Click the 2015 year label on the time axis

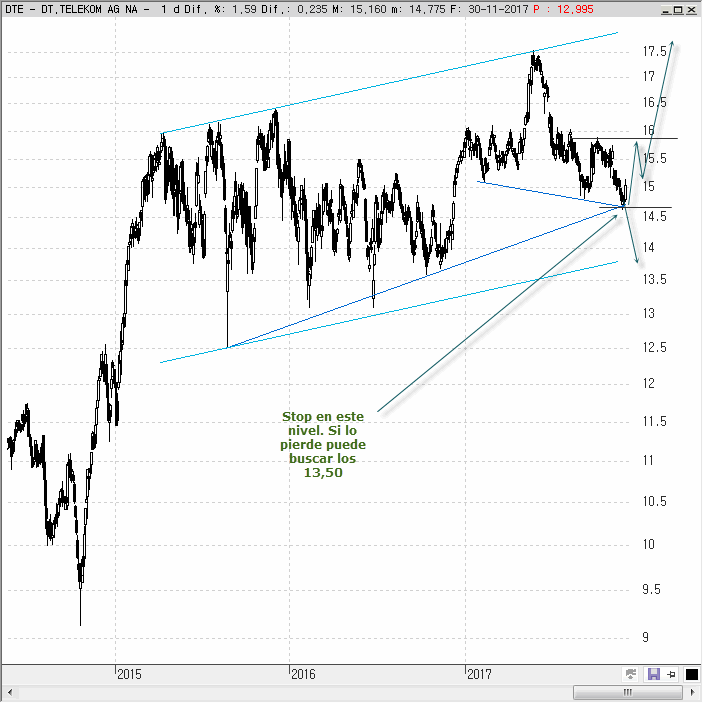[x=129, y=674]
